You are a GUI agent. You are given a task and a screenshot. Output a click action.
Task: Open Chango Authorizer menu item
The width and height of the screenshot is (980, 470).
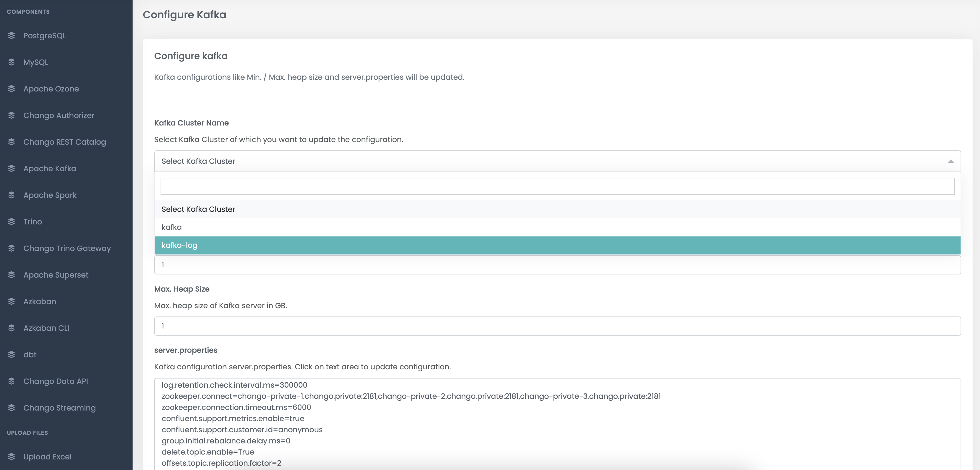(x=59, y=115)
